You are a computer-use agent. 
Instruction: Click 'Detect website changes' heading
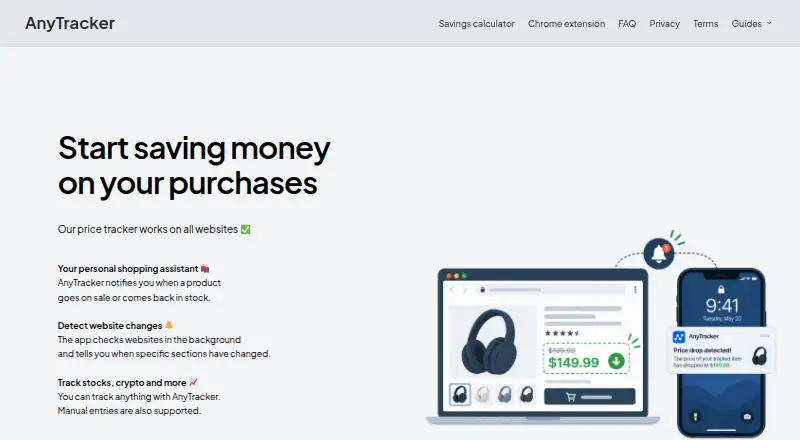tap(110, 326)
